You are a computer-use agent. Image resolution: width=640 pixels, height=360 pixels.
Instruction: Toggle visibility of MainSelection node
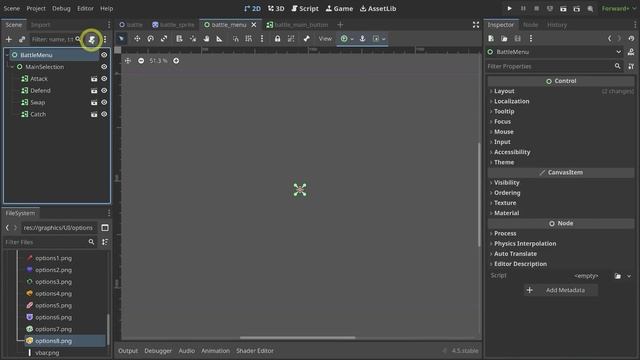[104, 67]
